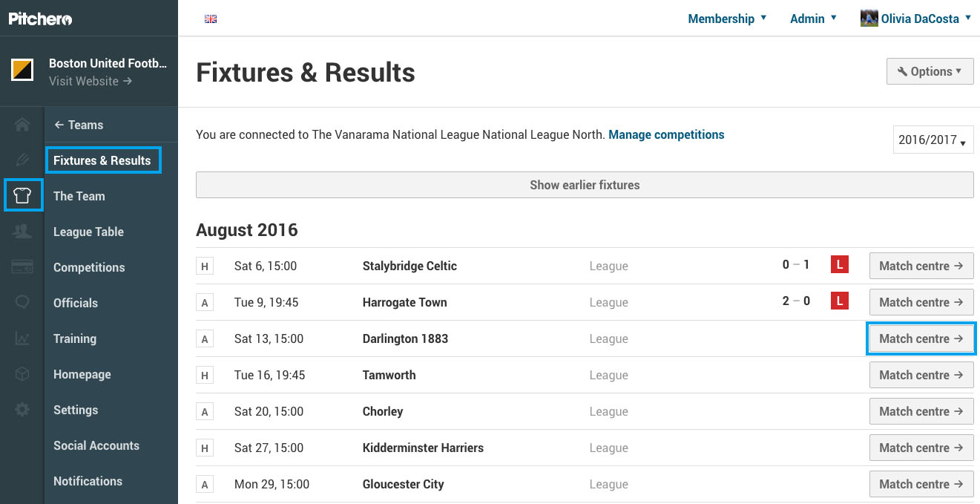Open the 2016/2017 season selector

(x=933, y=140)
